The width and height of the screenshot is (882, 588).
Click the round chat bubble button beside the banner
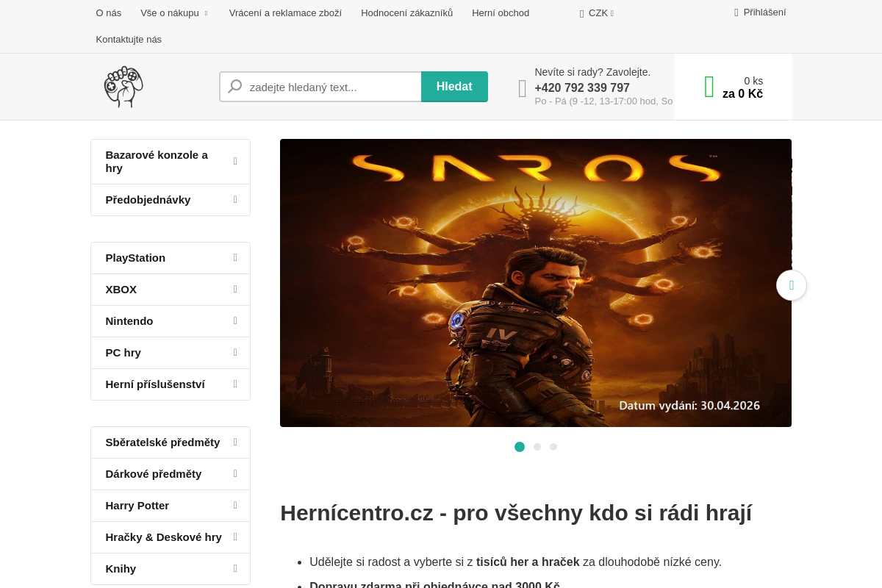(x=792, y=285)
